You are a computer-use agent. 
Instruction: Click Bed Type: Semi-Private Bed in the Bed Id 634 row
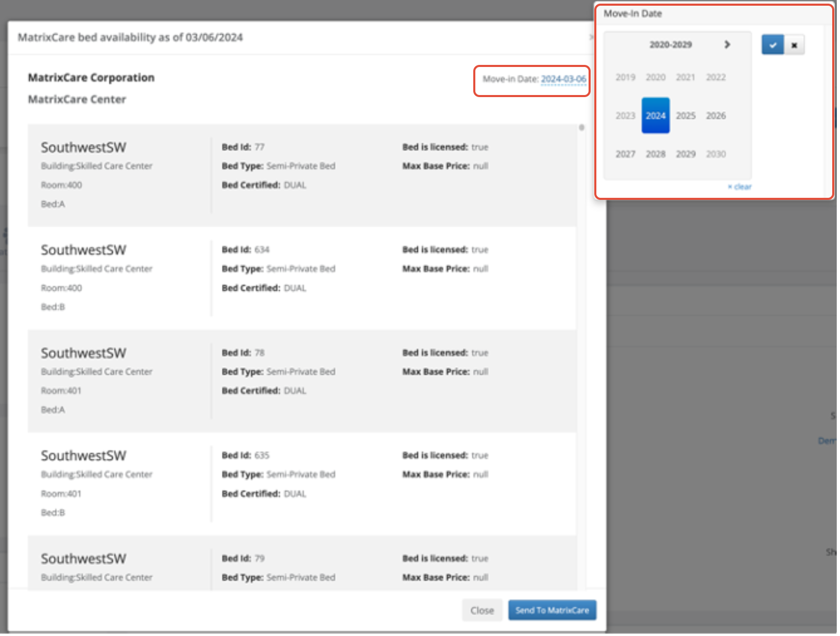coord(279,269)
